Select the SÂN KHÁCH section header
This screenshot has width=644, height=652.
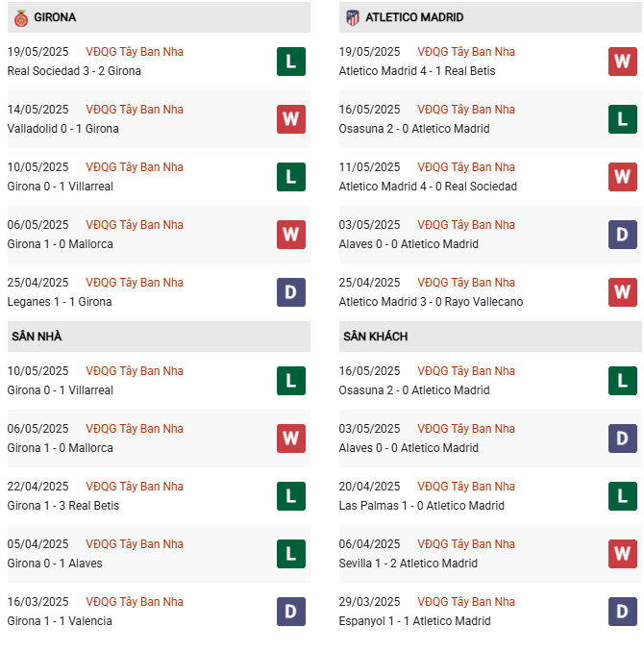point(375,337)
